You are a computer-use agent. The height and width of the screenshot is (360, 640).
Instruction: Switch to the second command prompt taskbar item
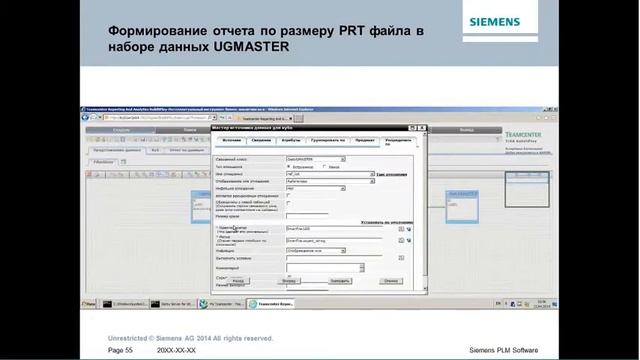(172, 304)
